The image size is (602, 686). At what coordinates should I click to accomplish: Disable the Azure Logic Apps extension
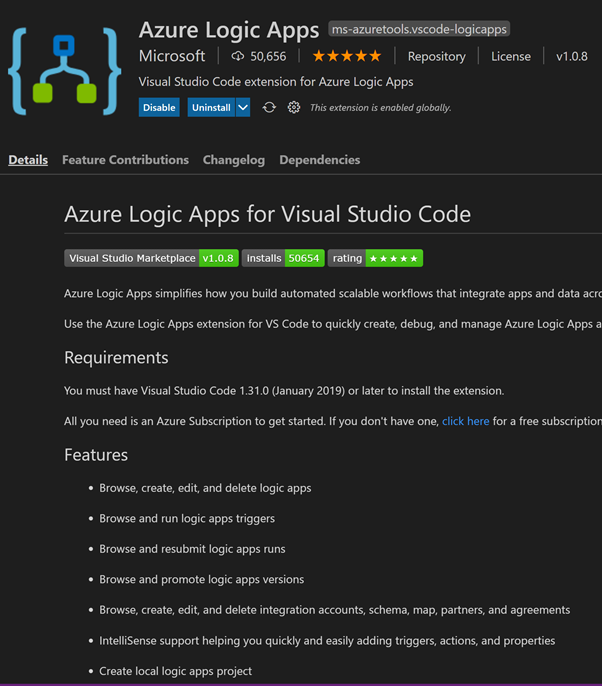point(159,108)
